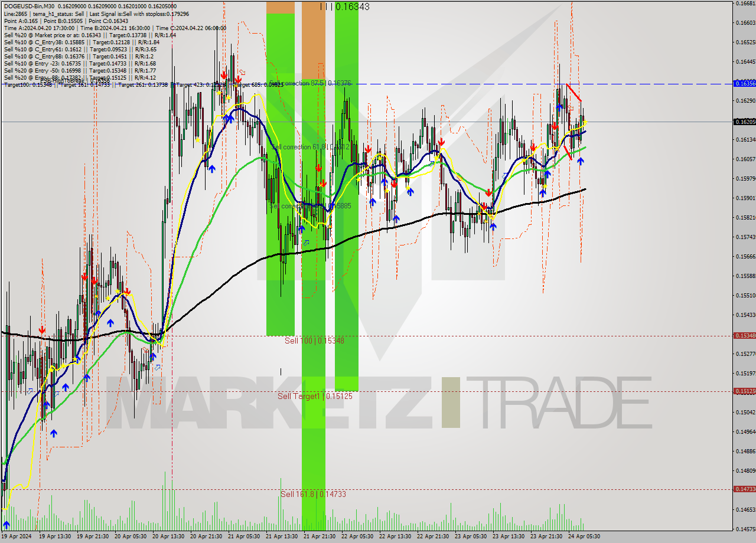Viewport: 756px width, 543px height.
Task: Click the 0.15588 price axis value
Action: (x=745, y=276)
